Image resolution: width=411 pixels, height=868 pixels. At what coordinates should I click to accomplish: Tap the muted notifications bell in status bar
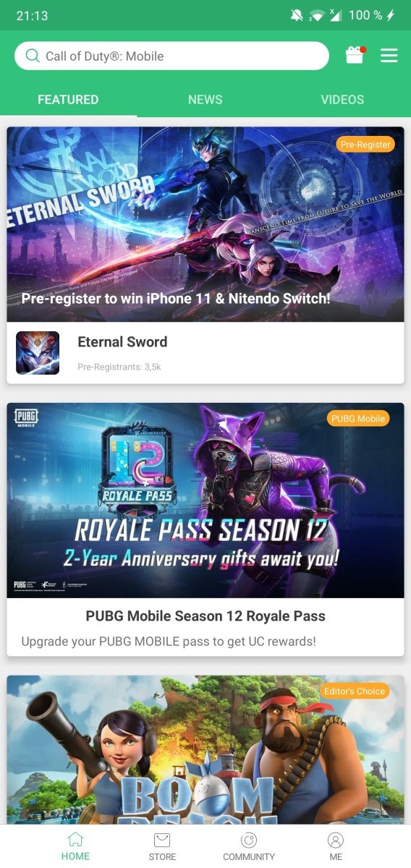(x=297, y=15)
